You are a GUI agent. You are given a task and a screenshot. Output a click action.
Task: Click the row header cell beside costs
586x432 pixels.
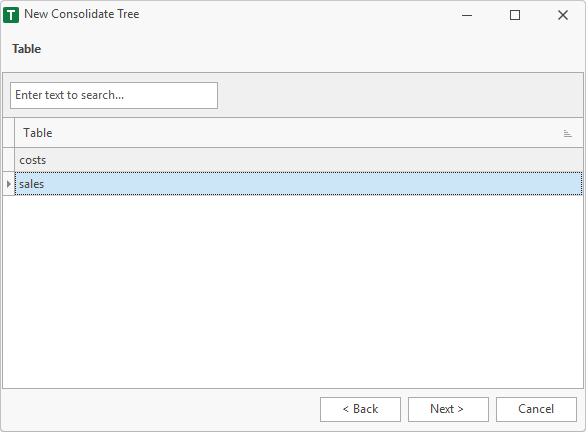coord(9,160)
